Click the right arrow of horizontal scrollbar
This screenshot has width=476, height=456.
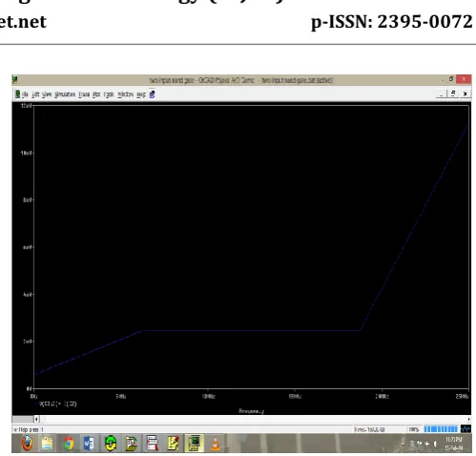tap(468, 419)
